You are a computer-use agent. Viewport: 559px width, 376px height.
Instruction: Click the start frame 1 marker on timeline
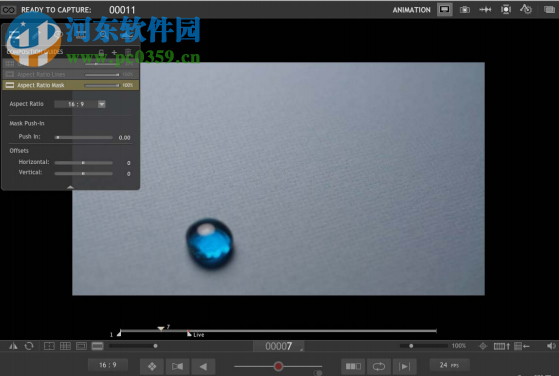(119, 334)
